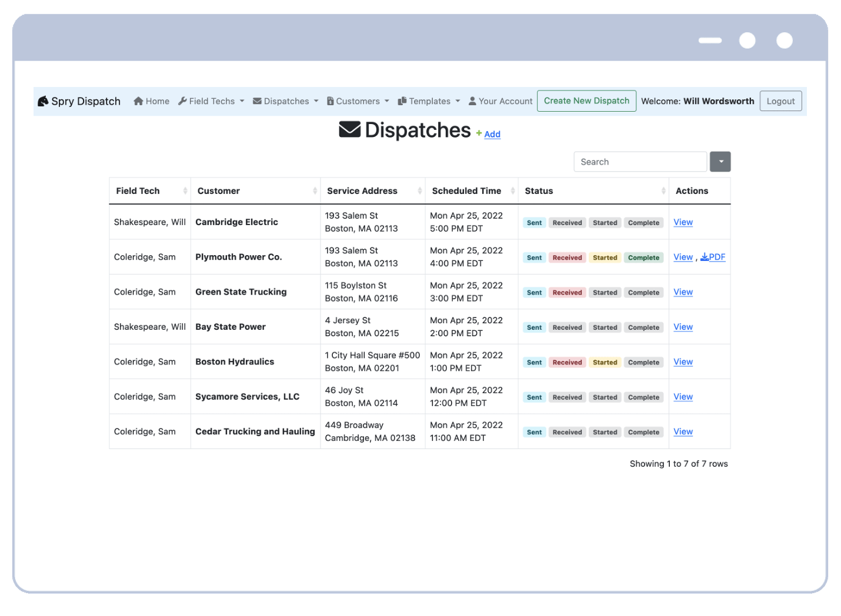Click into the Search input field
Screen dimensions: 841x616
pos(640,162)
